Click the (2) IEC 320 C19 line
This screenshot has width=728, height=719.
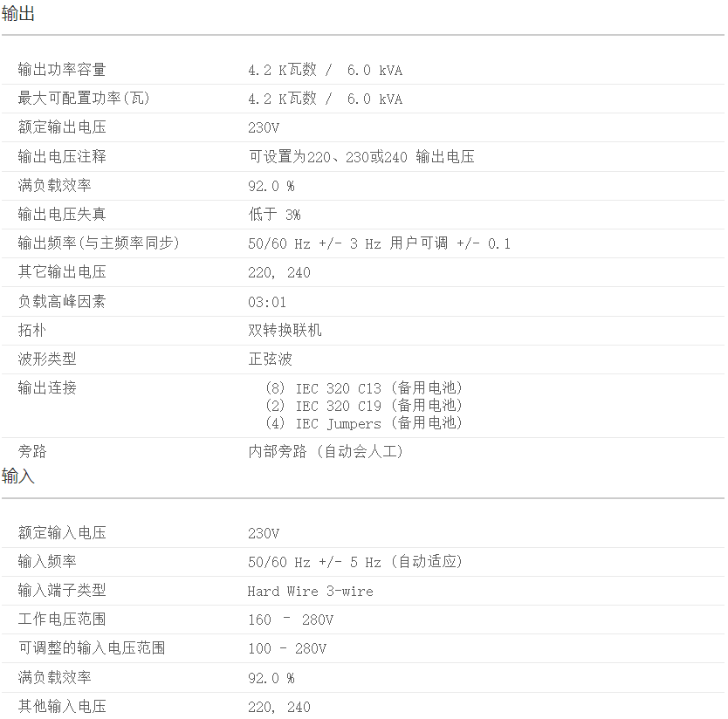(363, 406)
